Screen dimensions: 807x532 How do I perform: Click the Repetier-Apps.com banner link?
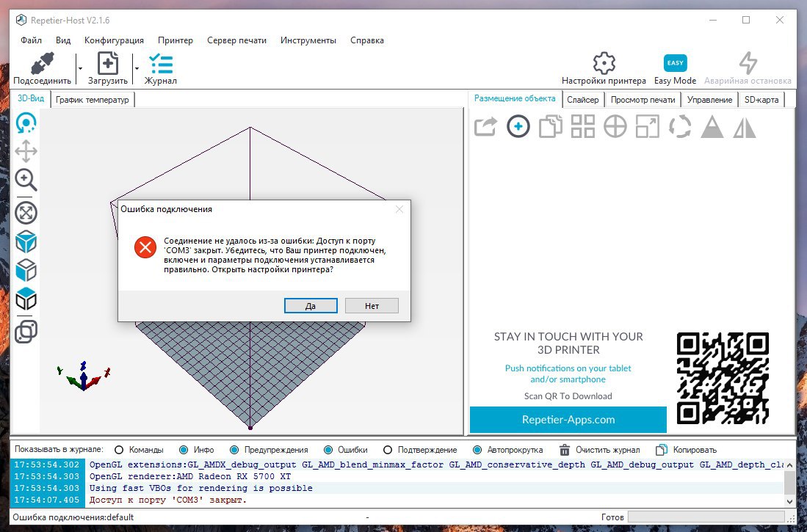tap(568, 419)
